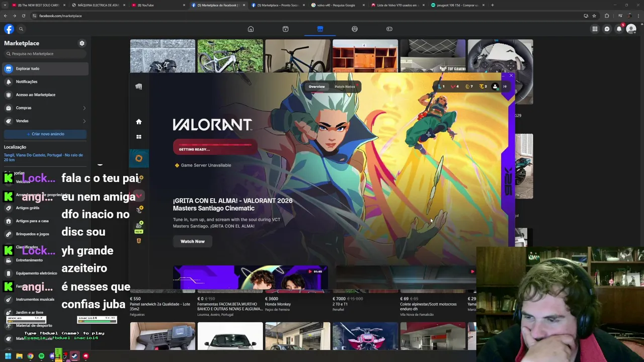The image size is (644, 362).
Task: Open Facebook notifications bell
Action: click(x=619, y=29)
